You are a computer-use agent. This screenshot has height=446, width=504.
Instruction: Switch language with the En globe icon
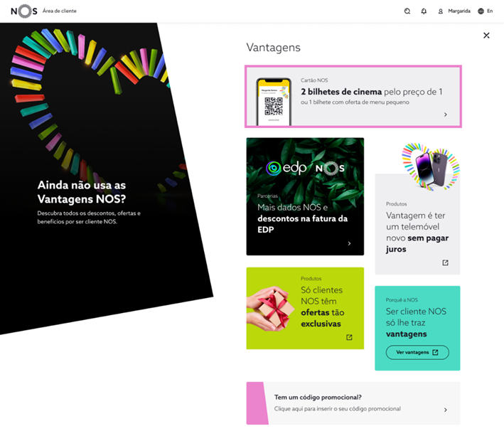[x=486, y=11]
